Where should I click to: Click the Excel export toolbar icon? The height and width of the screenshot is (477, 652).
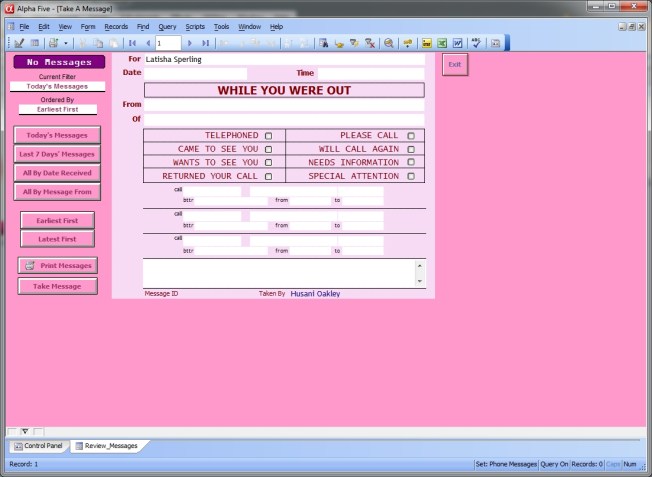(441, 43)
